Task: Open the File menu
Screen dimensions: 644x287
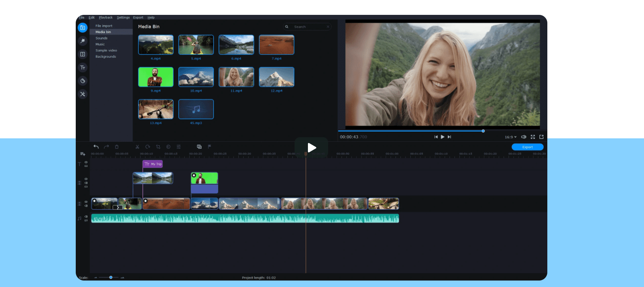Action: (x=81, y=18)
